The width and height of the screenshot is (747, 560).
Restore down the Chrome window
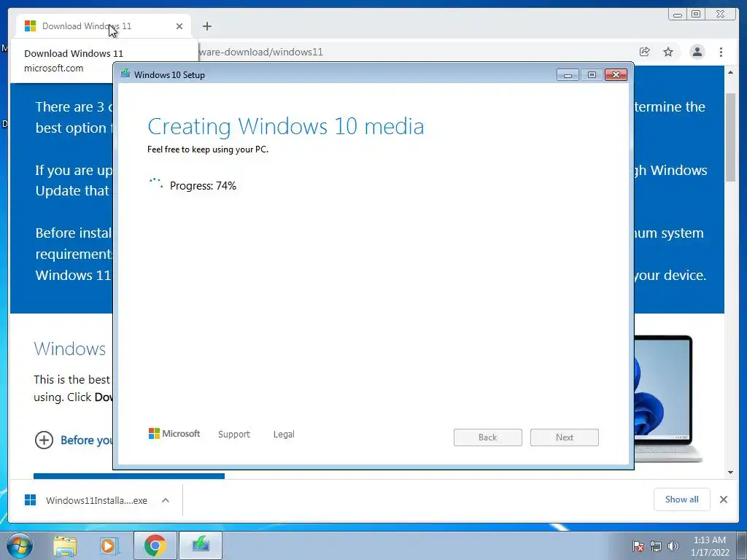[695, 15]
